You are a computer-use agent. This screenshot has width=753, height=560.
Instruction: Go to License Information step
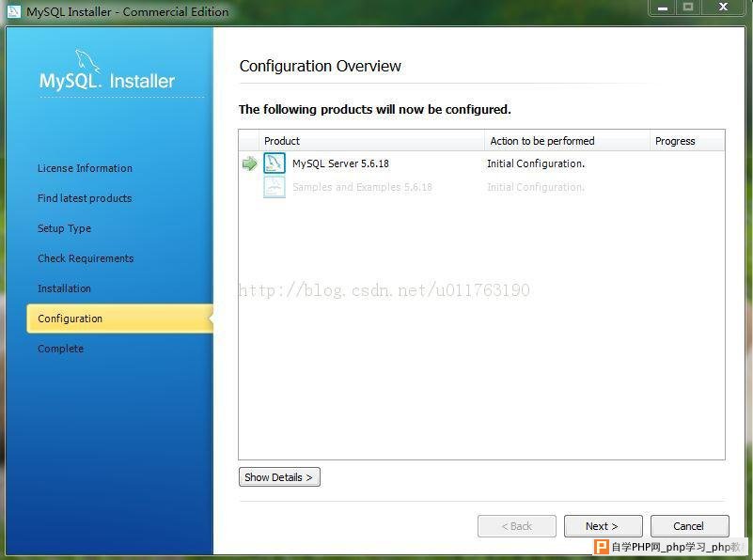point(85,168)
